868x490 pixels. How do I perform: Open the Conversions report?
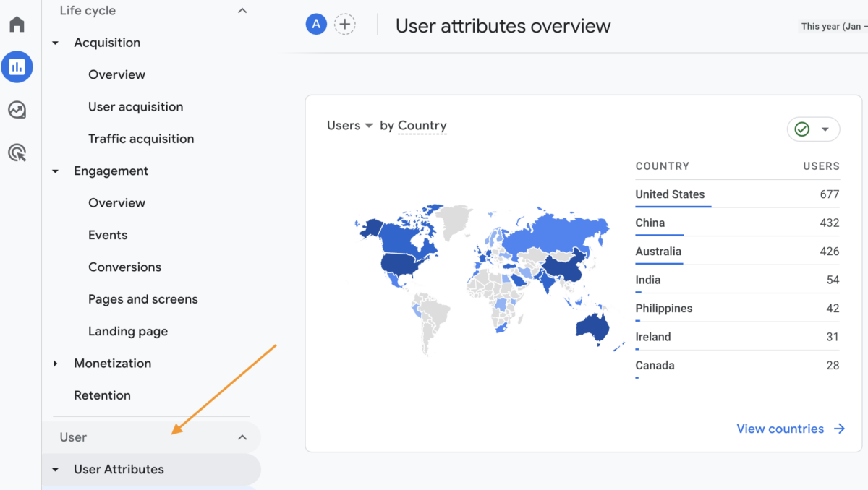[125, 267]
